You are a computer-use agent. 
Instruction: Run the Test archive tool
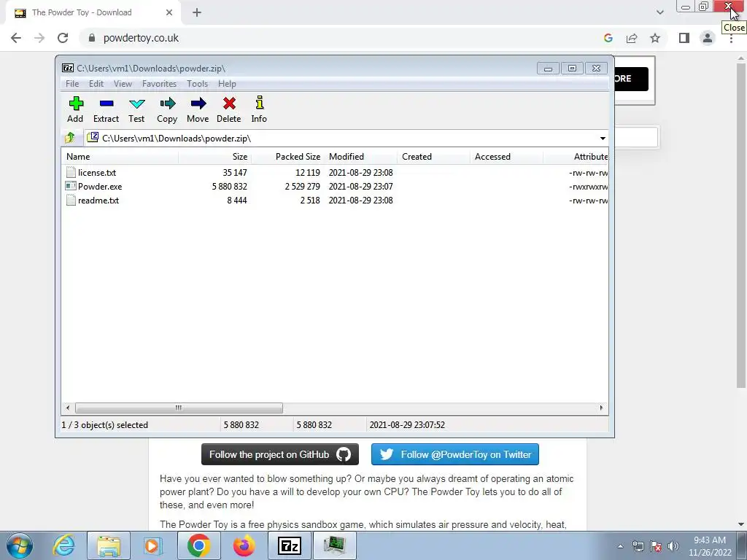pos(136,104)
